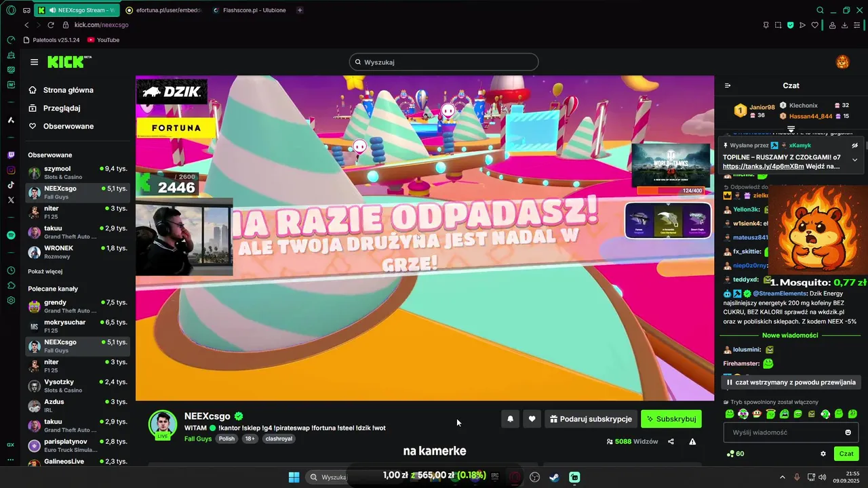This screenshot has width=868, height=488.
Task: Open the YouTube bookmark
Action: click(103, 40)
